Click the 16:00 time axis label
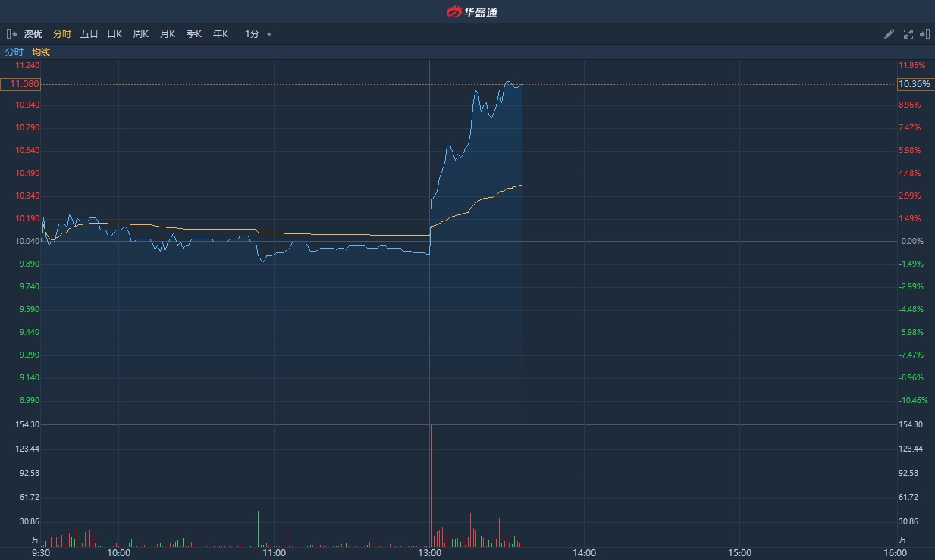 tap(896, 553)
